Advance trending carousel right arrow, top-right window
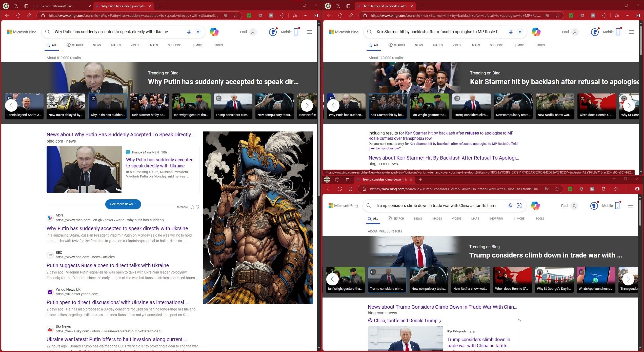 coord(629,105)
